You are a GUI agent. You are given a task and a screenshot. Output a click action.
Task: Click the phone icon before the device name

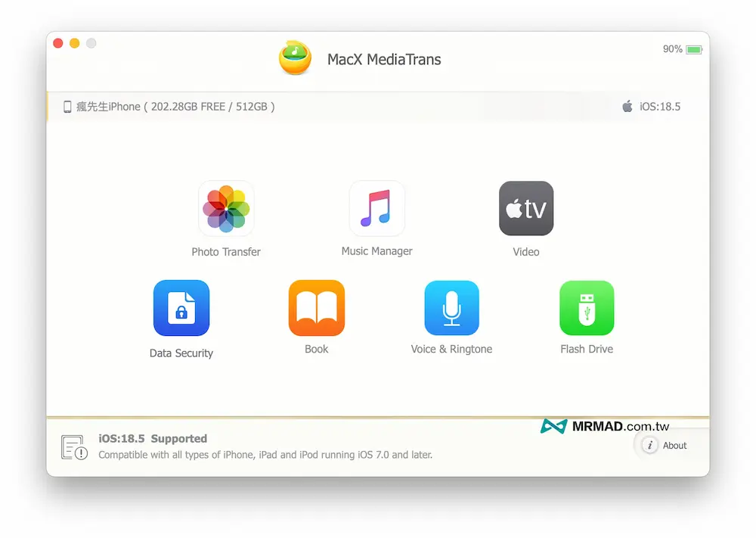tap(67, 107)
